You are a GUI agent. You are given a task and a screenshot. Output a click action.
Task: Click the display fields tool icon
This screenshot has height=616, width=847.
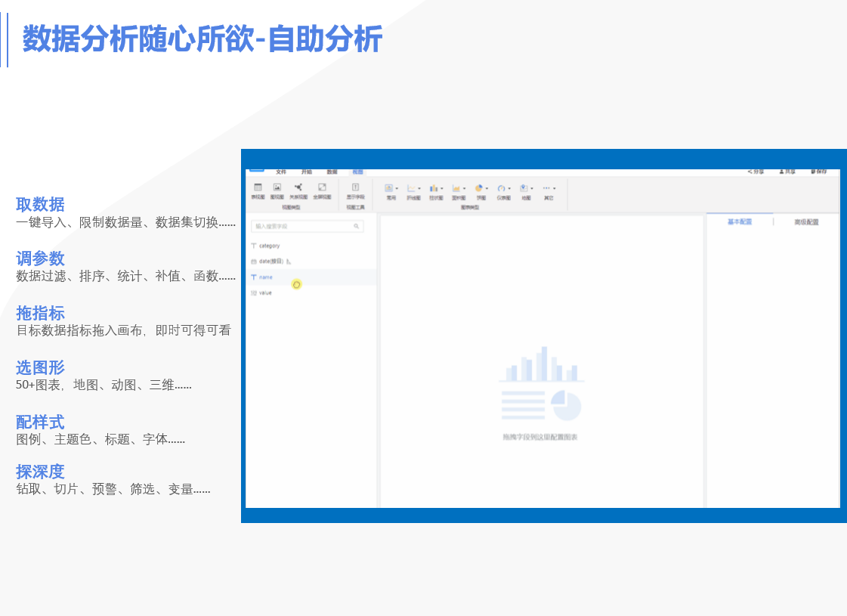[355, 187]
